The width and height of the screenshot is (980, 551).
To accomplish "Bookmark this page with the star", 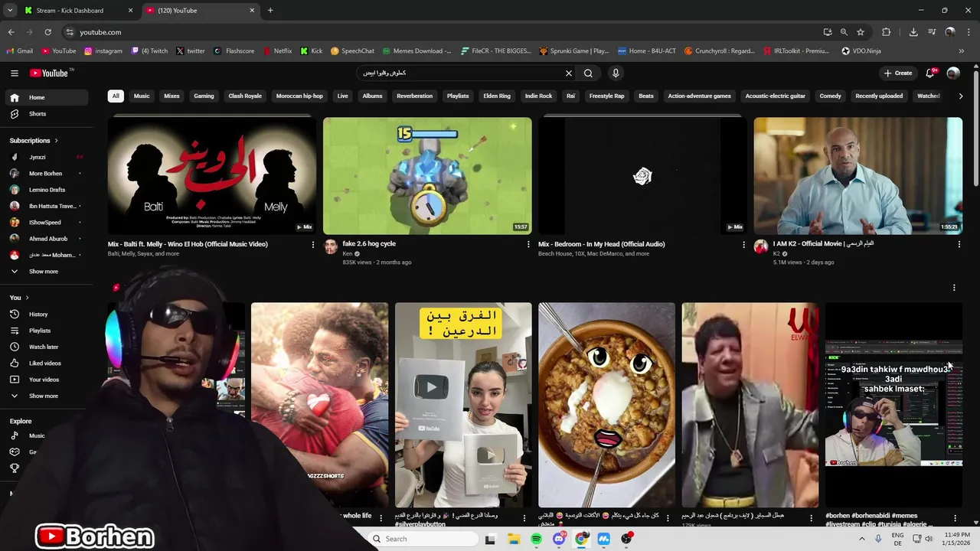I will pos(861,32).
